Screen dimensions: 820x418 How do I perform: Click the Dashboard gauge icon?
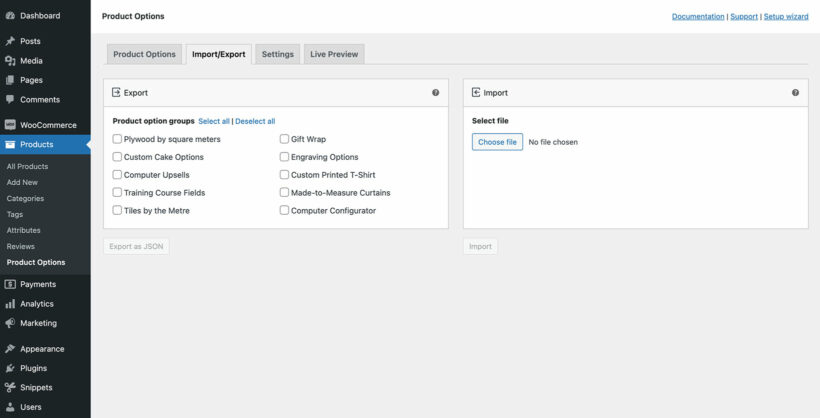pos(9,16)
